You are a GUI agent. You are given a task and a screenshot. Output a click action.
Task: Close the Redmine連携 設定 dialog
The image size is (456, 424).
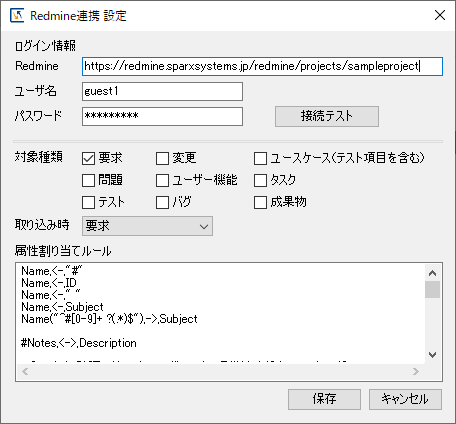click(x=440, y=15)
